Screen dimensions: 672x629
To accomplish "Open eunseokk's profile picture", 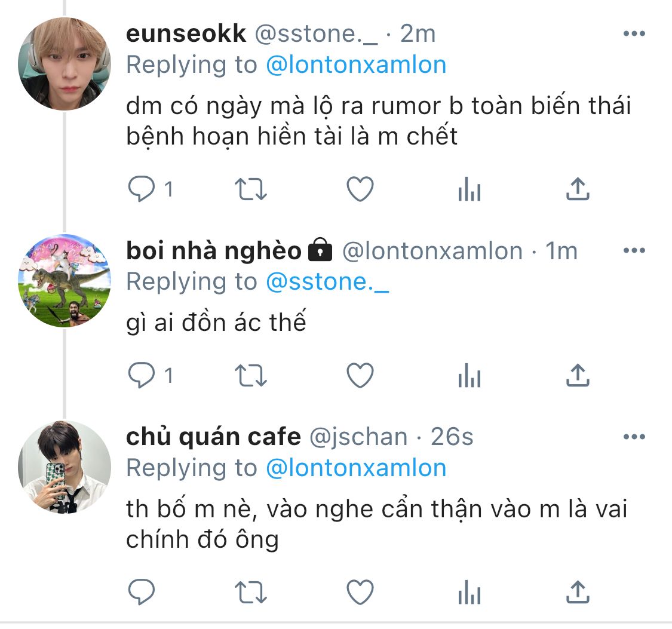I will 65,64.
